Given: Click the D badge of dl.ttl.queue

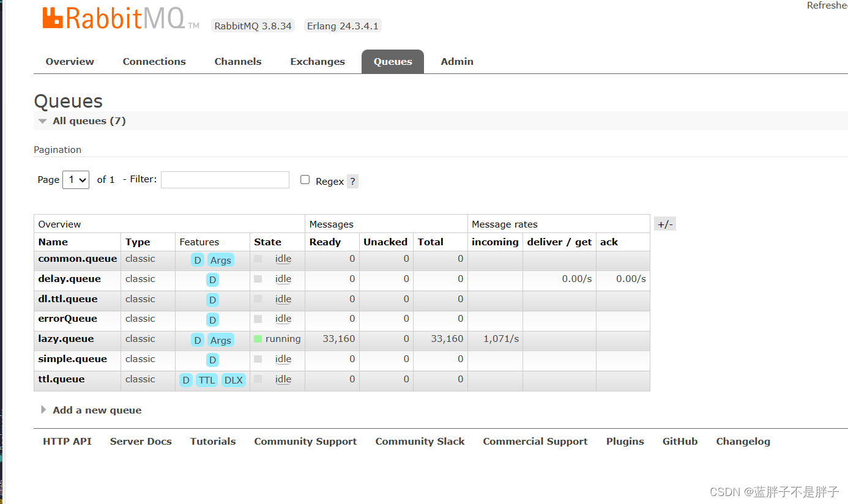Looking at the screenshot, I should [212, 300].
